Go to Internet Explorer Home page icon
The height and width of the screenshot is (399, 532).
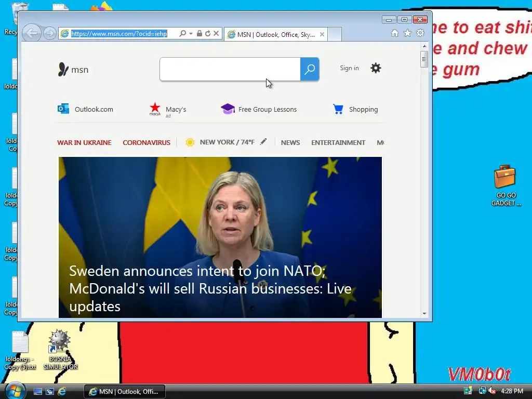[395, 33]
